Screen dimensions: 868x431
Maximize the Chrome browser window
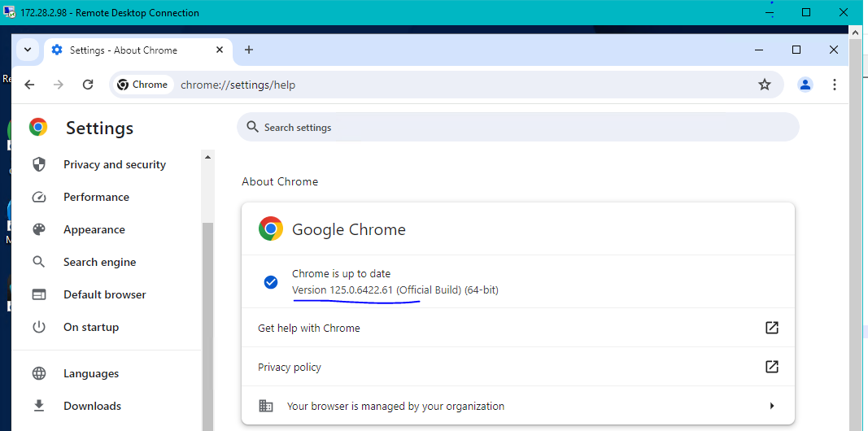click(796, 50)
